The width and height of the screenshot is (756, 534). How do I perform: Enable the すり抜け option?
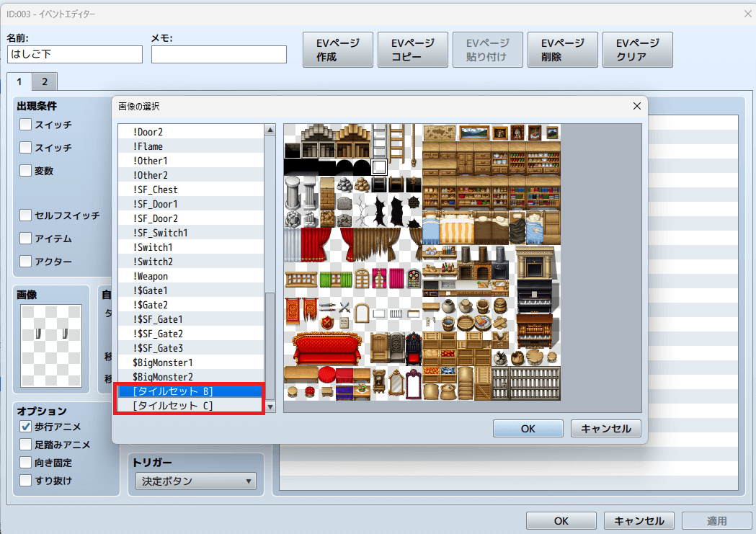point(25,481)
